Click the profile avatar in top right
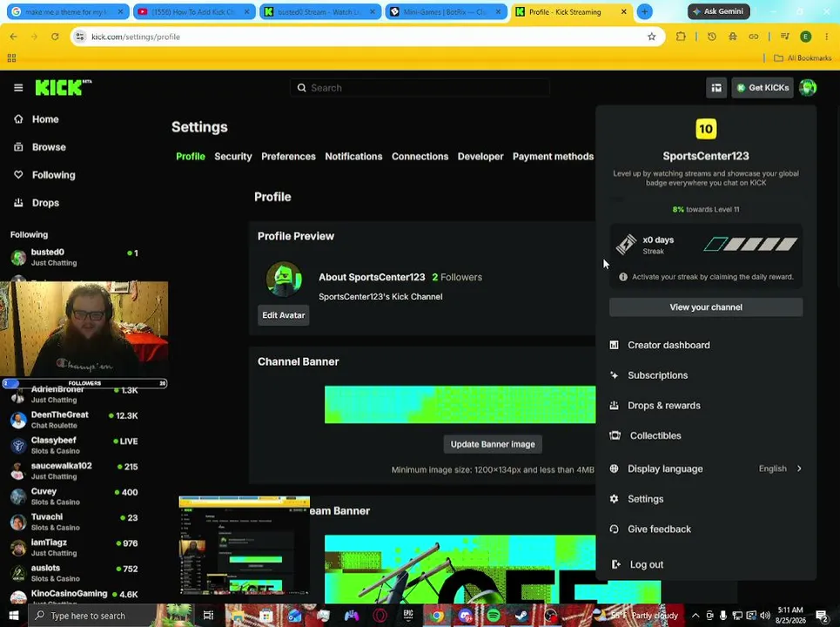This screenshot has width=840, height=627. click(x=807, y=87)
